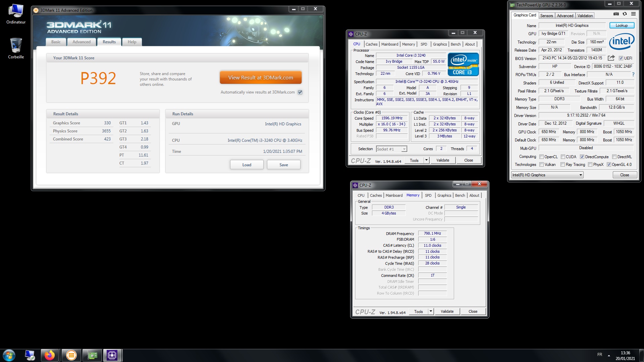
Task: Toggle the UEFI checkbox in GPU-Z
Action: (621, 58)
